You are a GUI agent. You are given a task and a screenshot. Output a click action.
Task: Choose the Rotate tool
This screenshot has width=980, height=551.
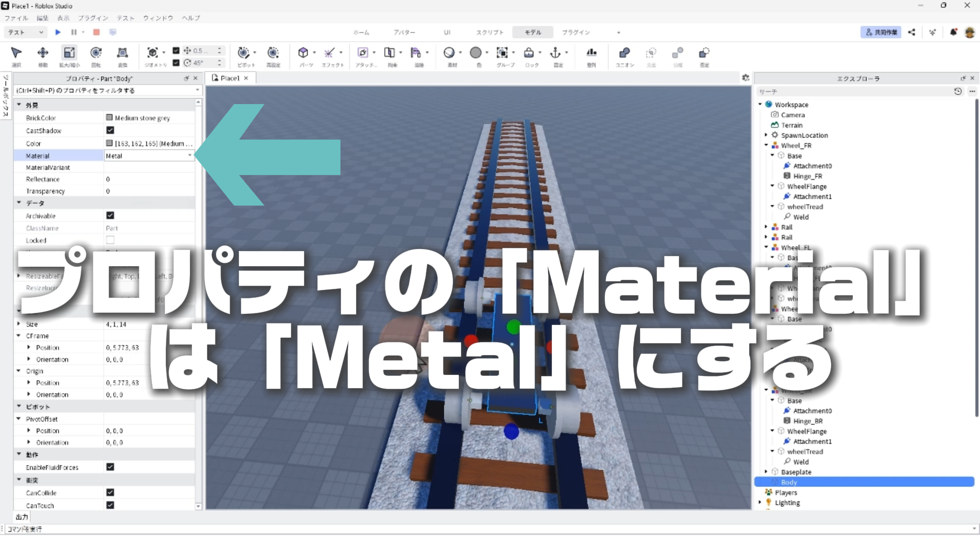click(96, 53)
